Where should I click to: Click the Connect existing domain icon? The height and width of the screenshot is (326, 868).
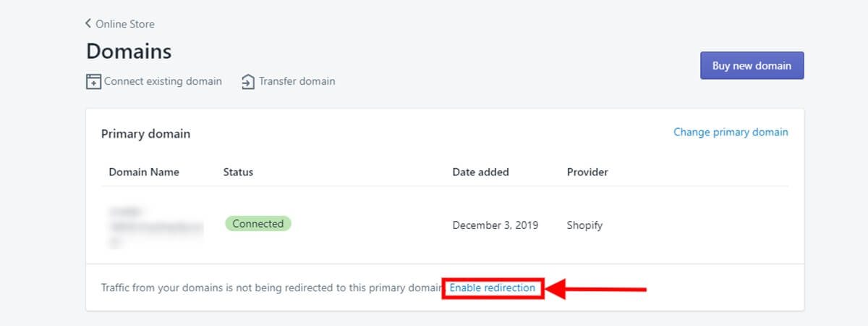coord(93,81)
